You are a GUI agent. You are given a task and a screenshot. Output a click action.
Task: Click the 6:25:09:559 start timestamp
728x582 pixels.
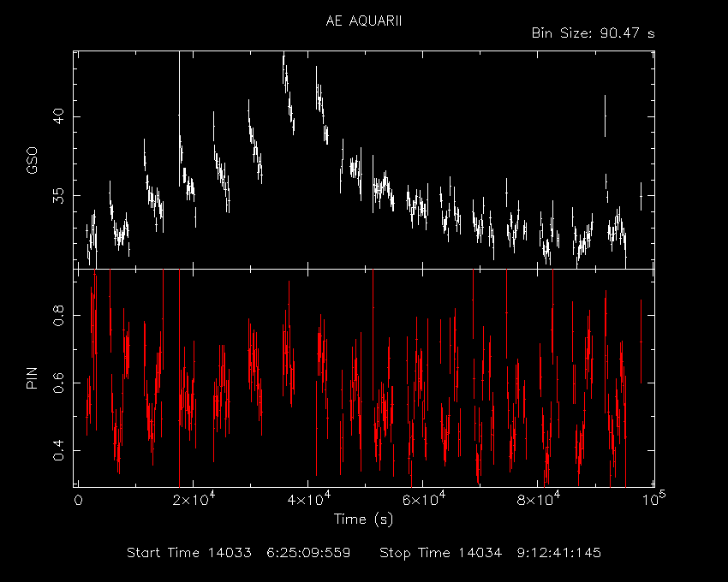[308, 553]
